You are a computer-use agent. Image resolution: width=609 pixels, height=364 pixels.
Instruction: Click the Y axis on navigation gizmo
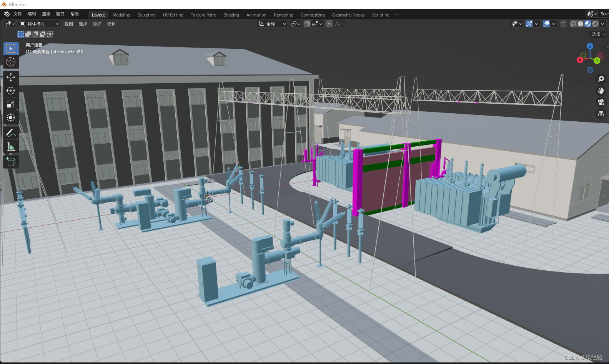click(597, 61)
